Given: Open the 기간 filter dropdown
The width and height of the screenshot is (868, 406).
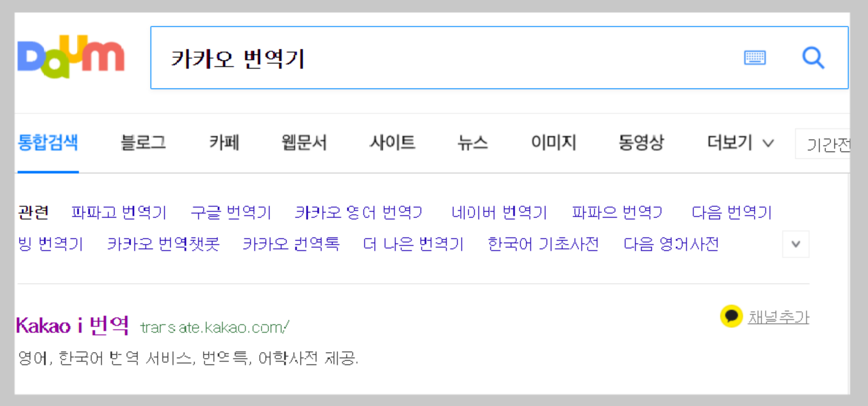Looking at the screenshot, I should (x=823, y=144).
